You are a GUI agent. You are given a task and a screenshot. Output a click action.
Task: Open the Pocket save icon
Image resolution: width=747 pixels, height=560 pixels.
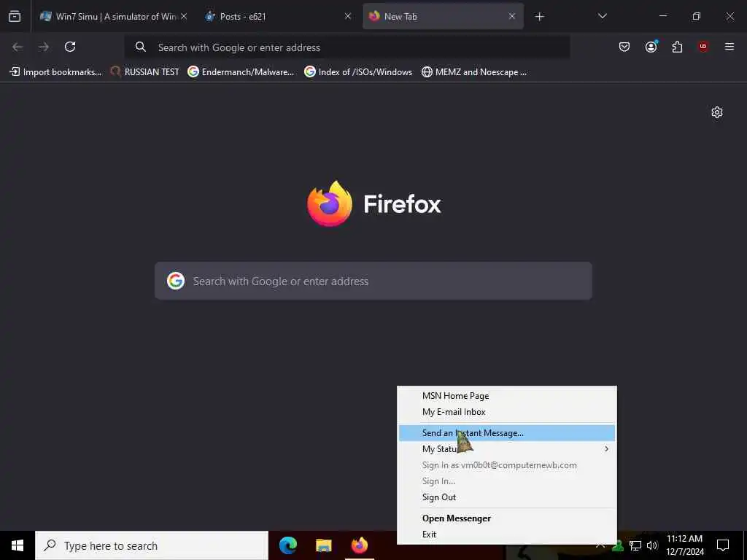click(624, 47)
